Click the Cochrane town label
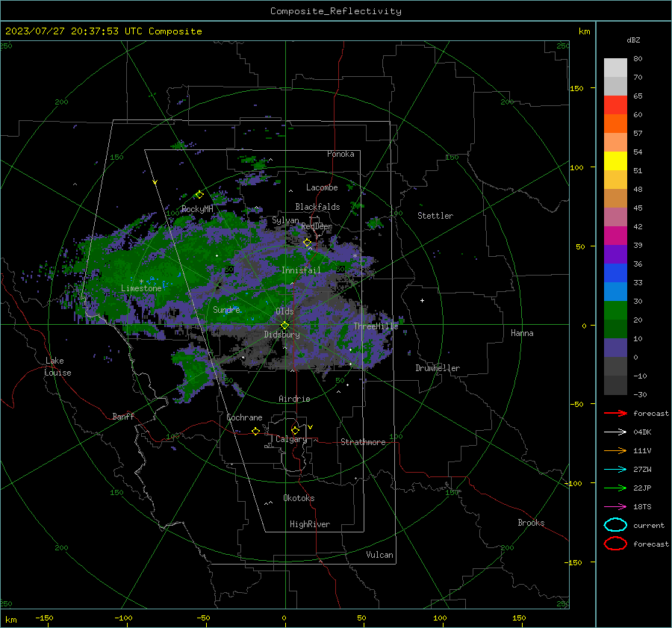 pos(244,417)
